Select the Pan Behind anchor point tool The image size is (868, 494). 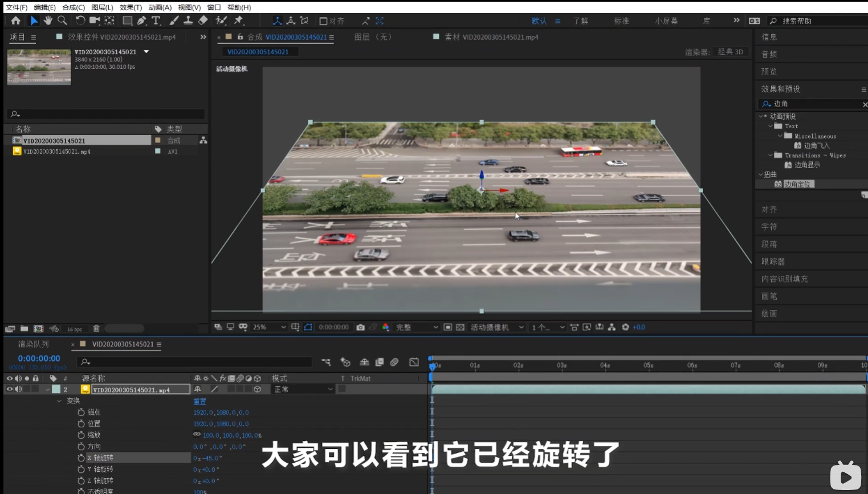pyautogui.click(x=109, y=21)
